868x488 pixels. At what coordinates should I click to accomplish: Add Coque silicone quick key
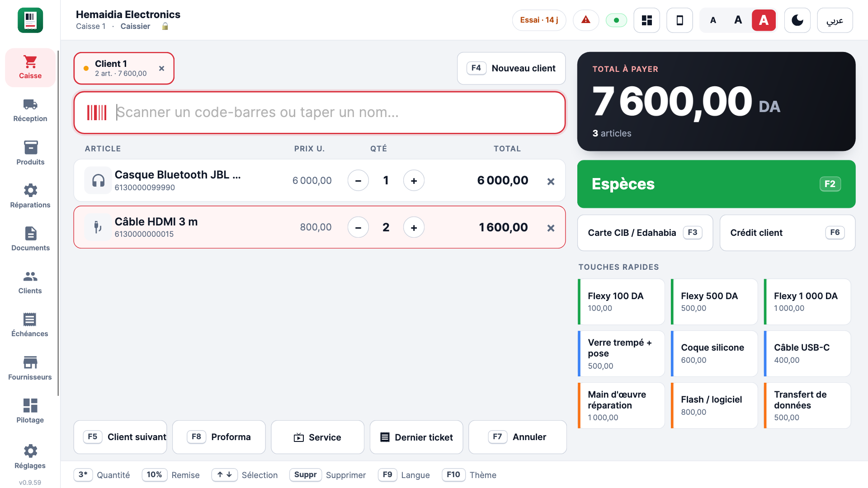click(714, 354)
